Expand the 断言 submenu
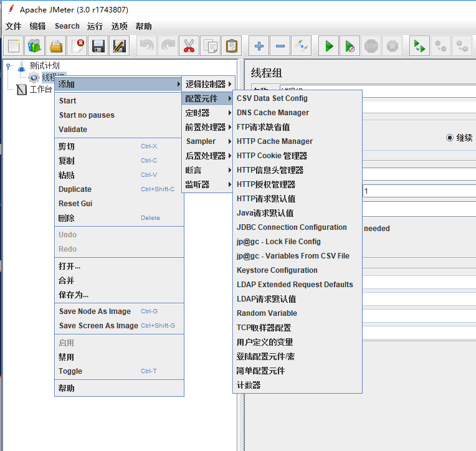 208,170
